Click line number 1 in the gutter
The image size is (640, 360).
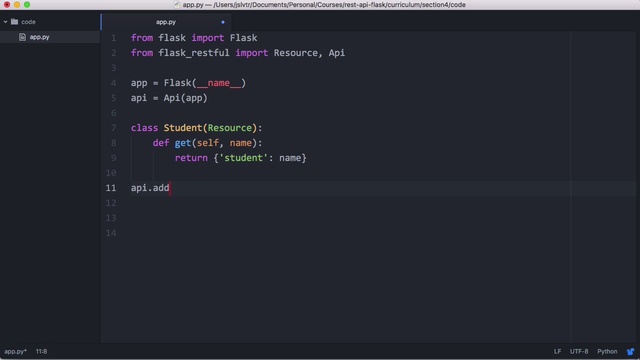pyautogui.click(x=113, y=38)
